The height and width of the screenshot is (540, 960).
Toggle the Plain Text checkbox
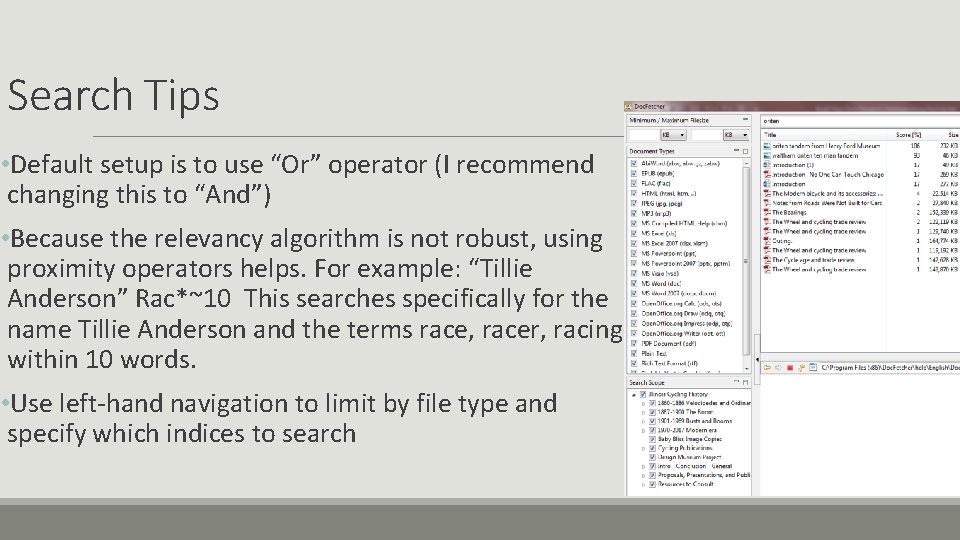(x=634, y=353)
